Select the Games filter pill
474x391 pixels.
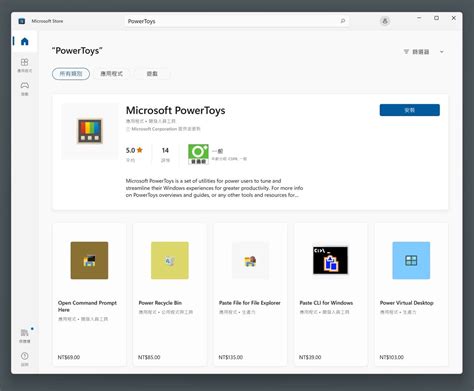(152, 74)
